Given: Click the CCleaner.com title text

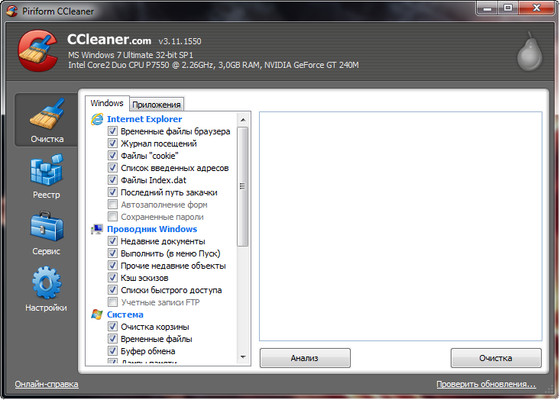Looking at the screenshot, I should point(109,39).
